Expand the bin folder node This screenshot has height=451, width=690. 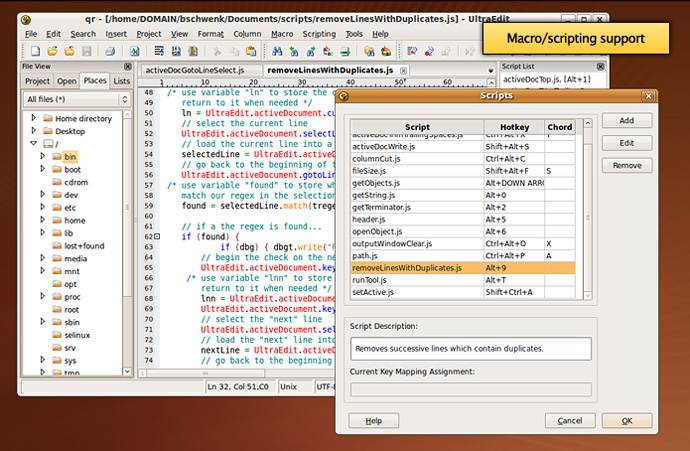pos(43,156)
